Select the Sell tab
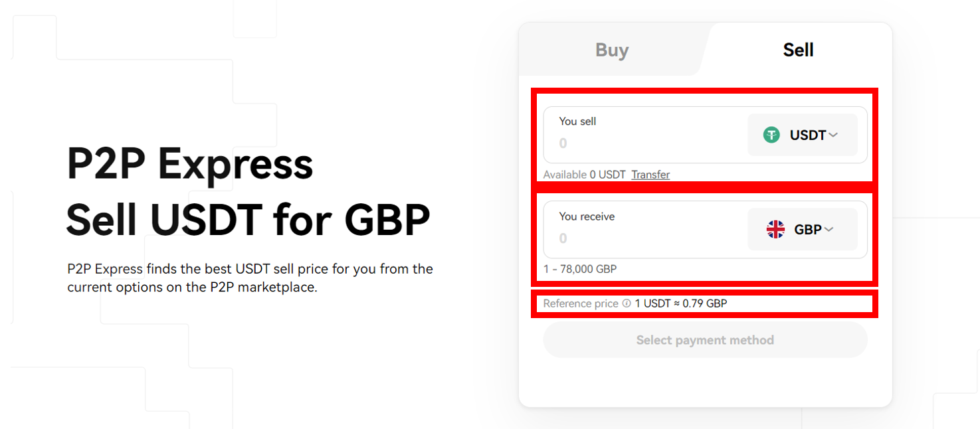 coord(798,50)
